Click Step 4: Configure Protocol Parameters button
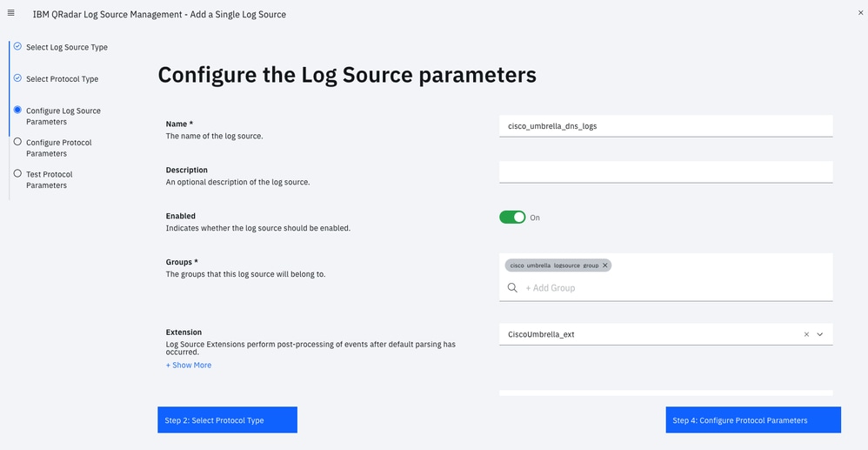Screen dimensions: 868x450 coord(753,420)
